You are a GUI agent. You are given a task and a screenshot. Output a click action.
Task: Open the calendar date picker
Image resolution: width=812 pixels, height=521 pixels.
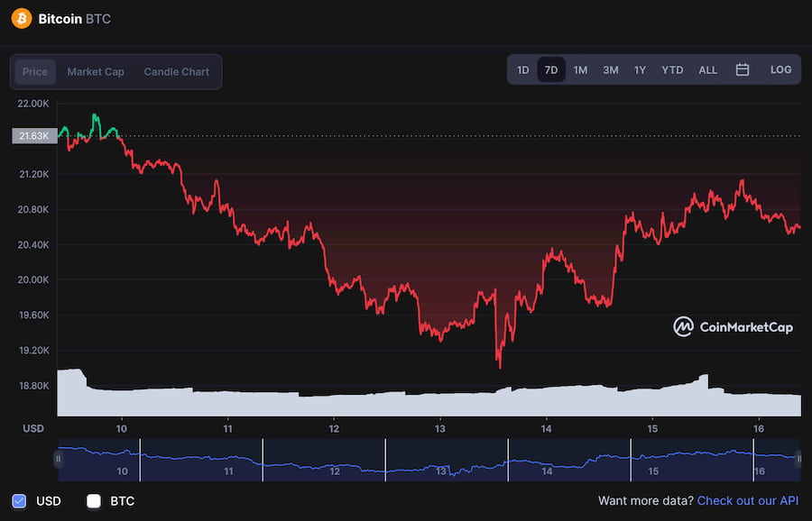[743, 69]
